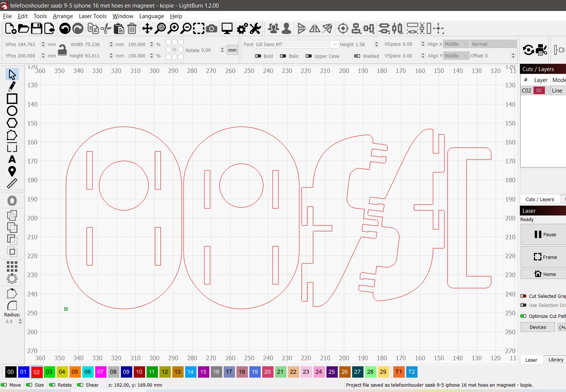566x392 pixels.
Task: Click the Zoom to frame selection icon
Action: pyautogui.click(x=199, y=28)
